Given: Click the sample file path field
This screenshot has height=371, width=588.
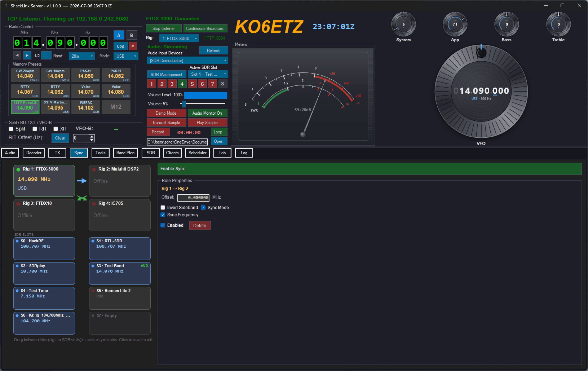Looking at the screenshot, I should tap(177, 142).
